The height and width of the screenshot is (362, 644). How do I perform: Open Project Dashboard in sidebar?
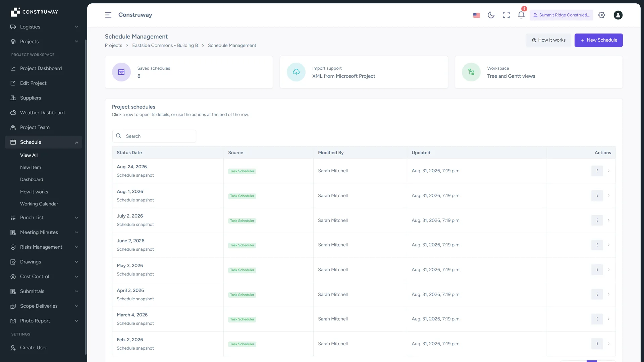pyautogui.click(x=44, y=68)
